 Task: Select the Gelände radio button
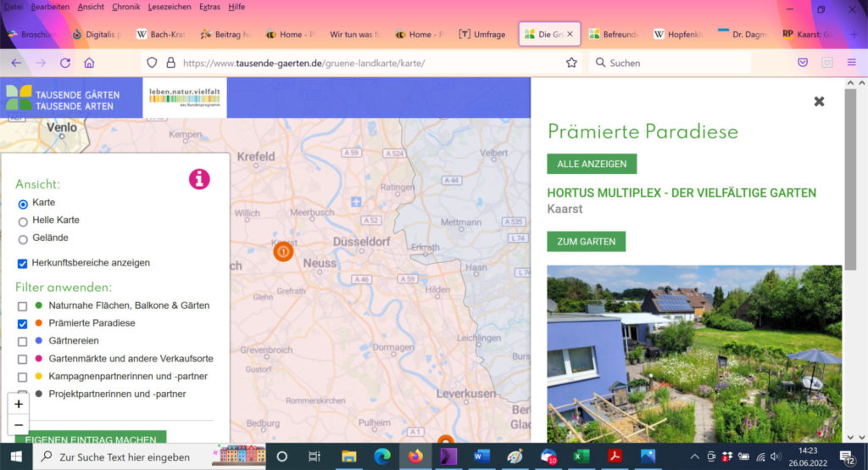point(23,239)
